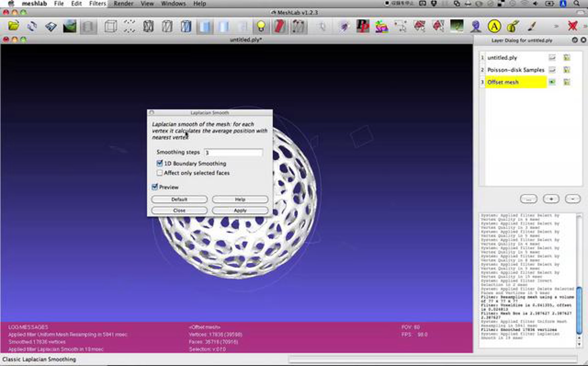This screenshot has height=366, width=588.
Task: Click the Reload mesh icon
Action: [32, 26]
